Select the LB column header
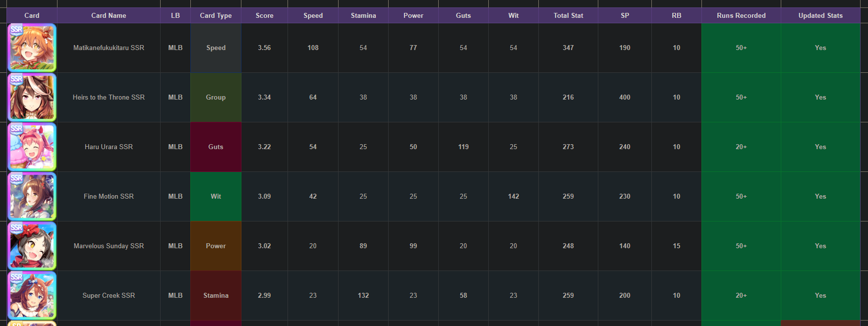 (175, 15)
